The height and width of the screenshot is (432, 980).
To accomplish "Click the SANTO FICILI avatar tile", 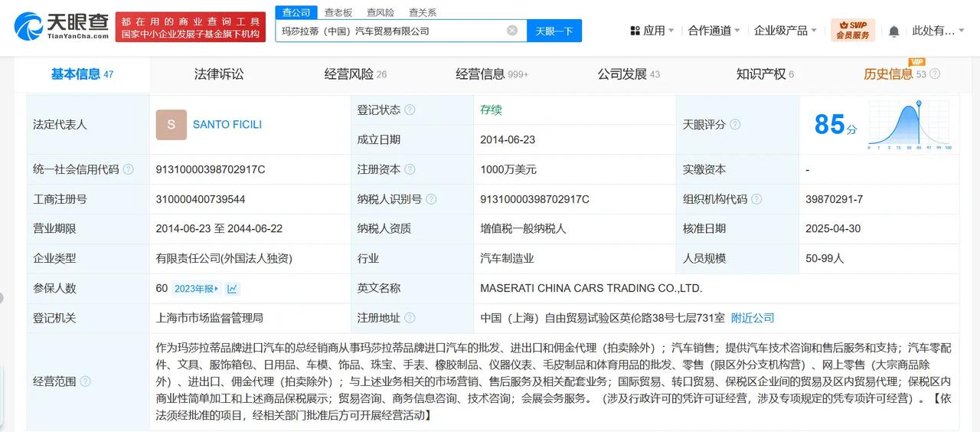I will 171,124.
